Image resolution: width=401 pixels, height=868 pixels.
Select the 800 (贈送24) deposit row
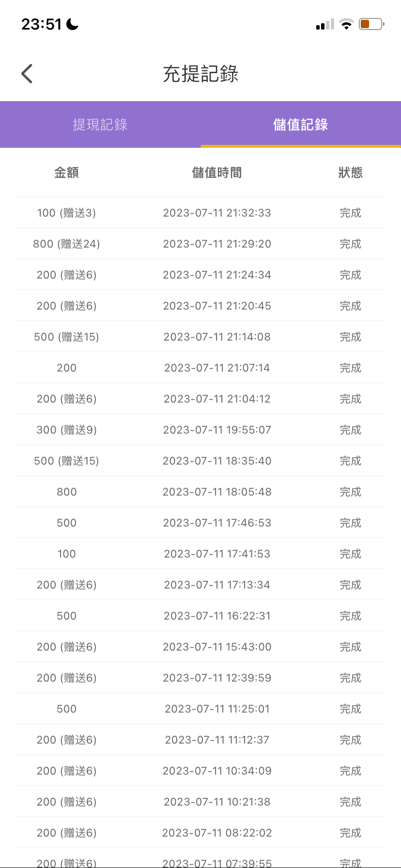[66, 244]
